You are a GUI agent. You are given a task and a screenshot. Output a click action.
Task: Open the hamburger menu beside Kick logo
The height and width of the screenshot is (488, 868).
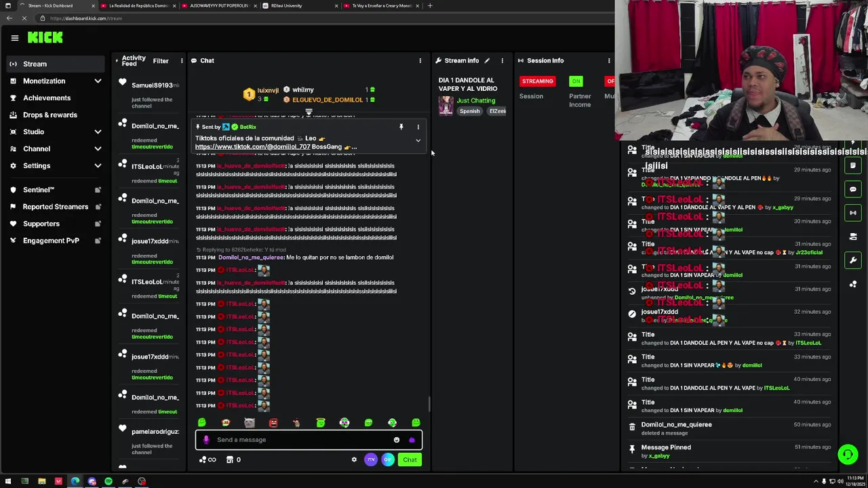point(15,38)
